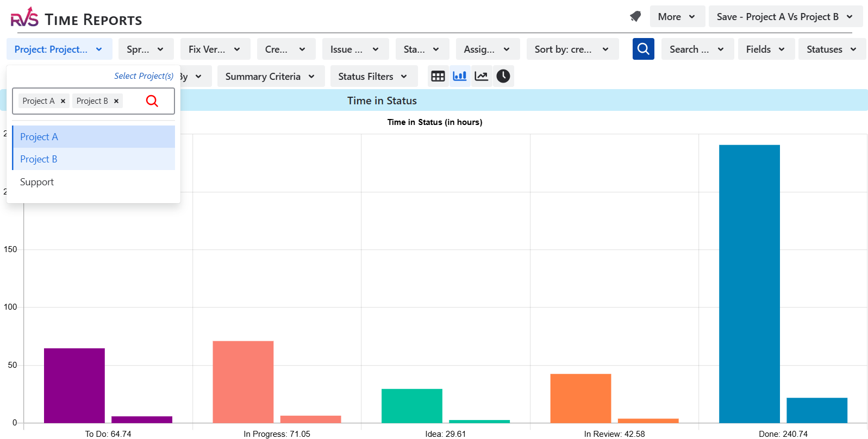Open the Spr... sprint filter dropdown
Viewport: 868px width, 439px height.
coord(146,49)
